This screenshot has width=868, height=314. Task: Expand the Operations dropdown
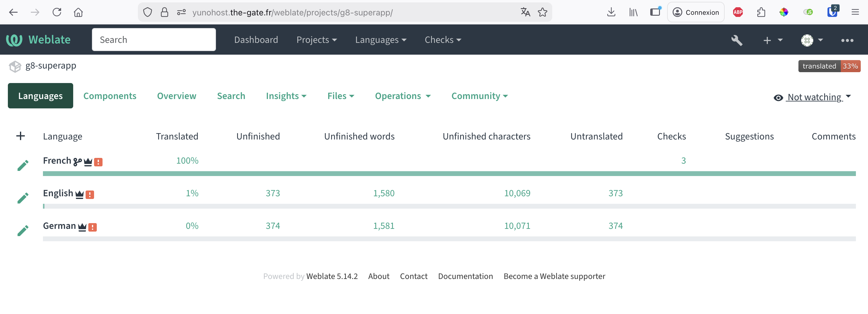pyautogui.click(x=402, y=96)
